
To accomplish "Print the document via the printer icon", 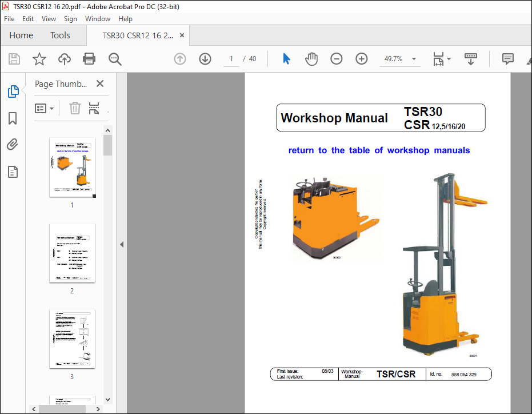I will coord(89,59).
